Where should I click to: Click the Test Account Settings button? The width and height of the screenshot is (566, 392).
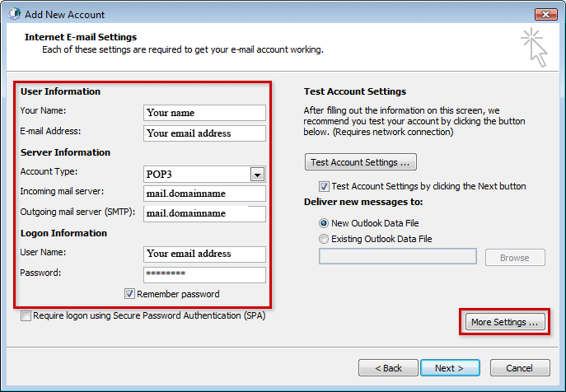tap(361, 162)
